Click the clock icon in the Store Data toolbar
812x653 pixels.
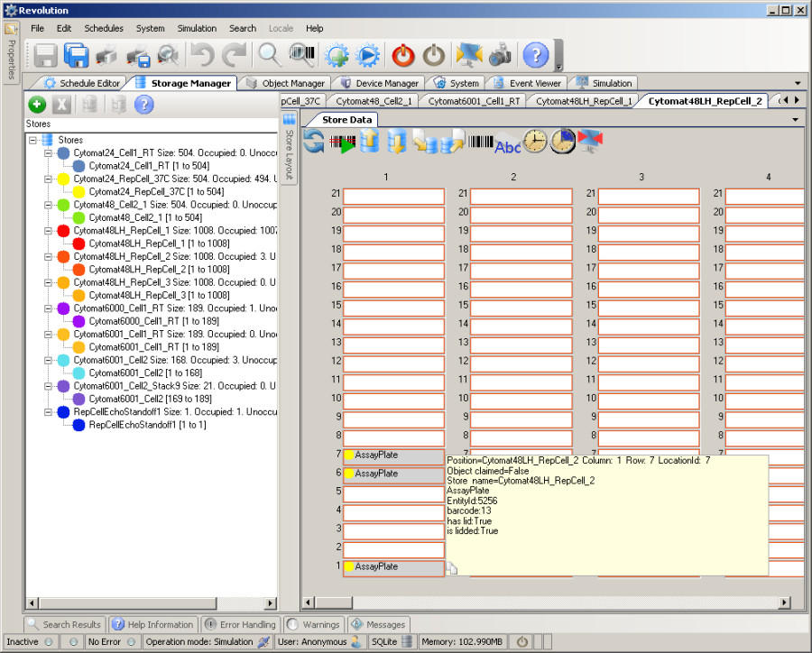click(533, 142)
